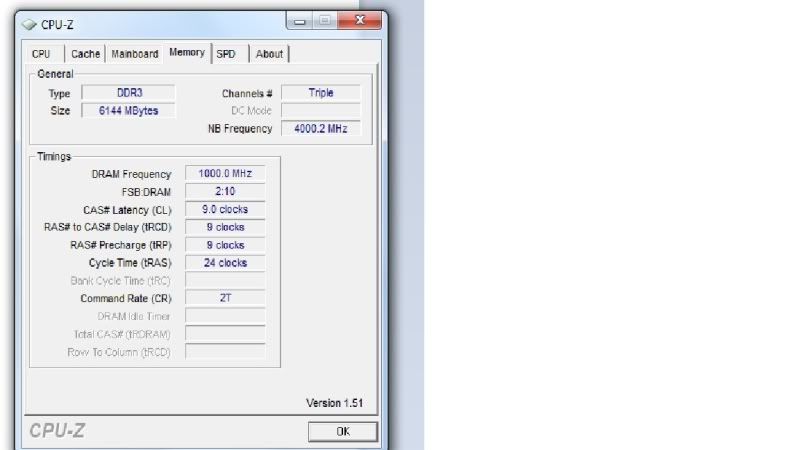Click the Channels # label
Viewport: 800px width, 450px height.
click(247, 93)
